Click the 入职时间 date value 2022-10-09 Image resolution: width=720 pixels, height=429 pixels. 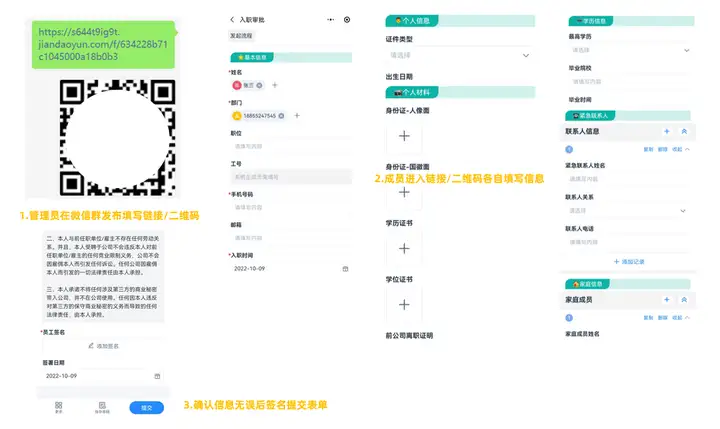[249, 269]
